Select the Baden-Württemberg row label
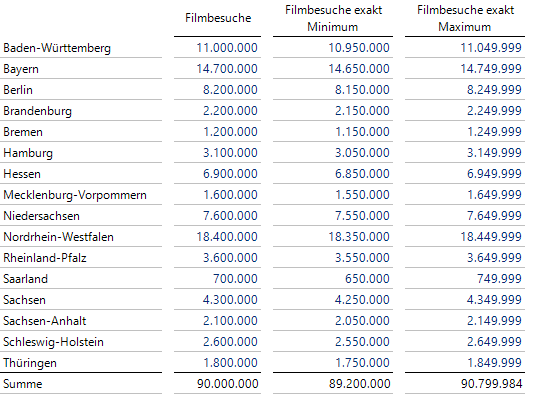The width and height of the screenshot is (537, 395). pos(57,48)
